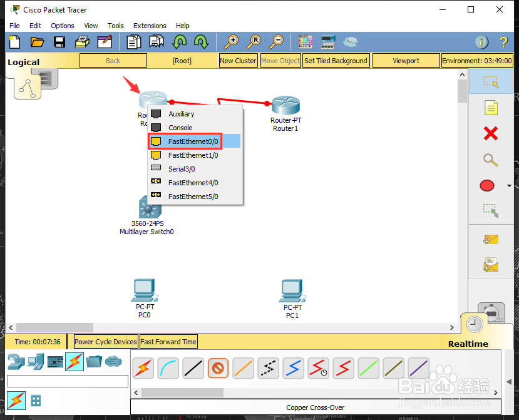Select Connections lightning category icon

point(75,361)
